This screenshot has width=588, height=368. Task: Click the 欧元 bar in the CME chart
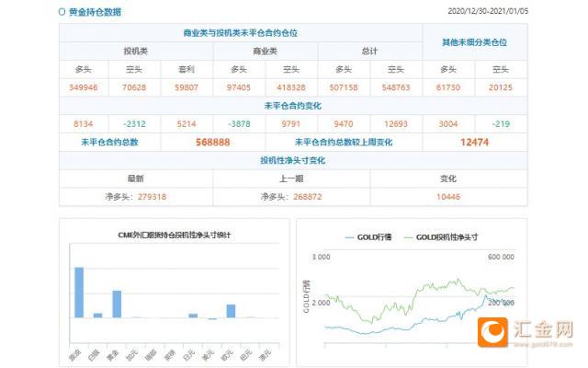coord(231,311)
